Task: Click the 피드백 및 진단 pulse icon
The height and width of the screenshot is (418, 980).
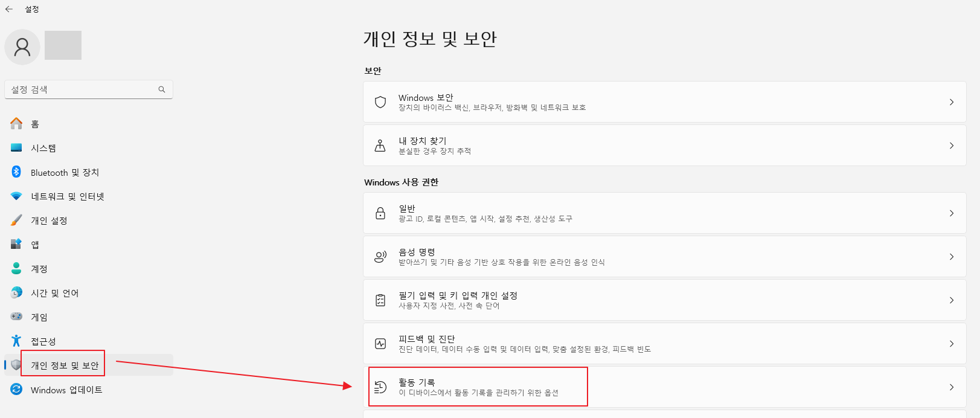Action: (x=380, y=344)
